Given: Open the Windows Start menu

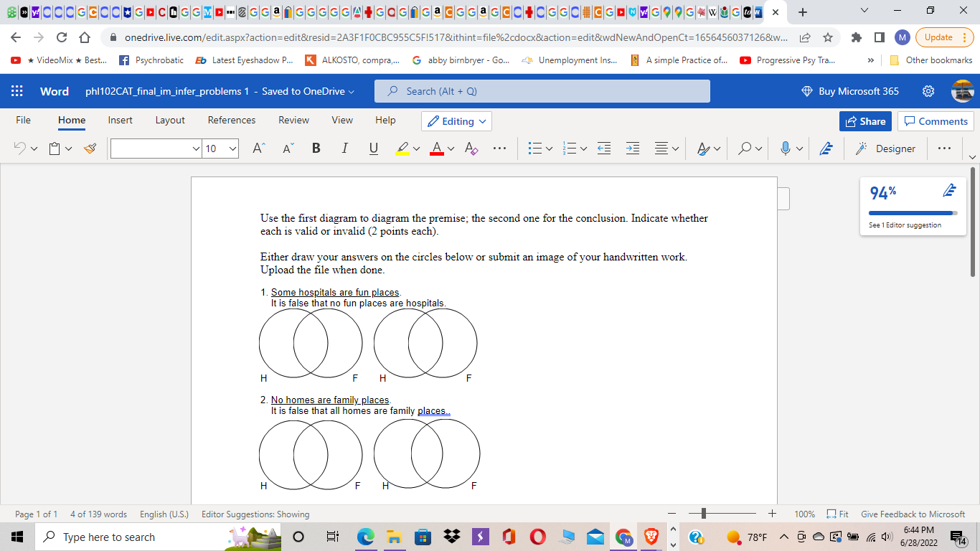Looking at the screenshot, I should 17,537.
